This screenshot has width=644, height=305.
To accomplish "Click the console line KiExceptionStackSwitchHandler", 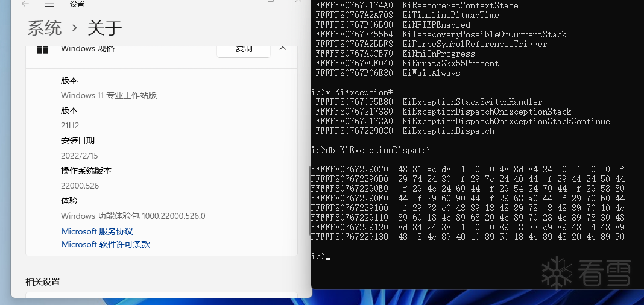I will click(x=429, y=102).
